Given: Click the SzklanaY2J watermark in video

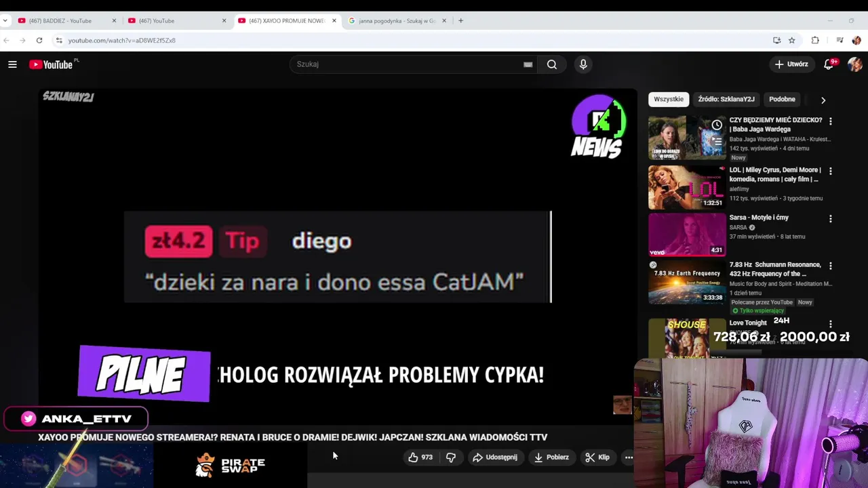Looking at the screenshot, I should (68, 97).
